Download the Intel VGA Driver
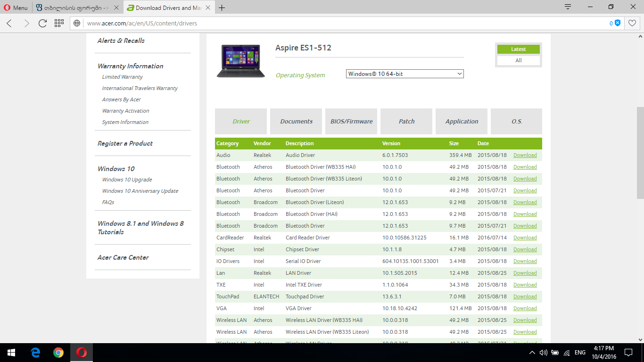The height and width of the screenshot is (362, 644). point(525,308)
